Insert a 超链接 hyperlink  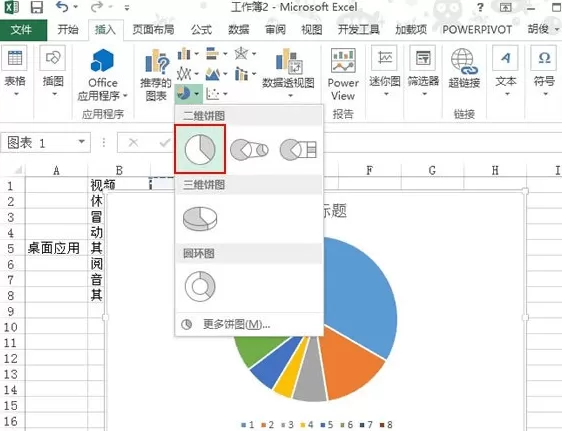click(464, 68)
